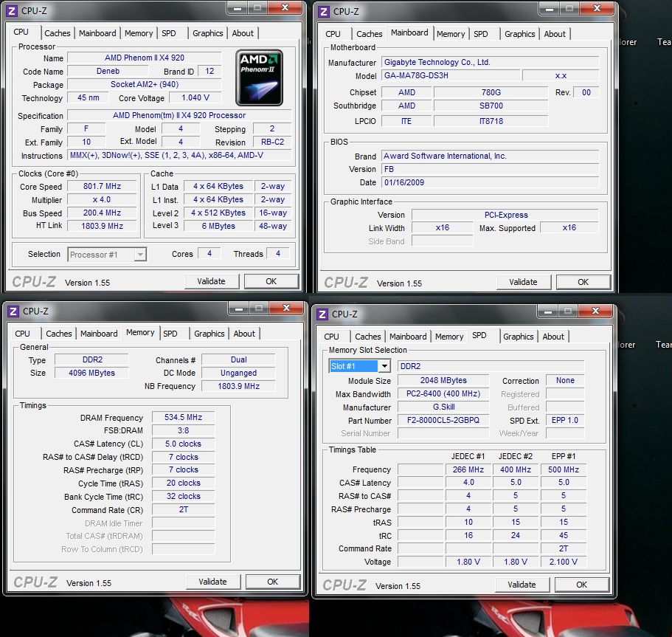Screen dimensions: 672x637
Task: Click the SPD Ext. 'EPP 1.0' value
Action: pos(565,420)
